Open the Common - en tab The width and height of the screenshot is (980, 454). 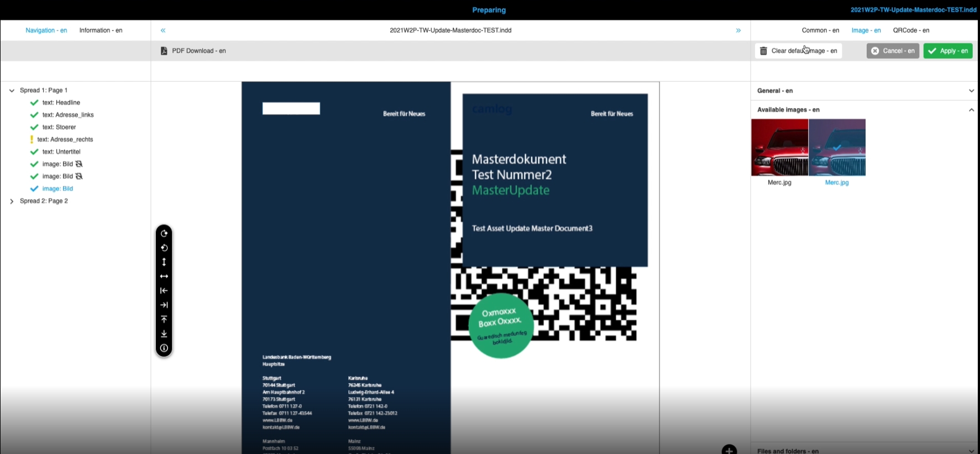[x=820, y=30]
